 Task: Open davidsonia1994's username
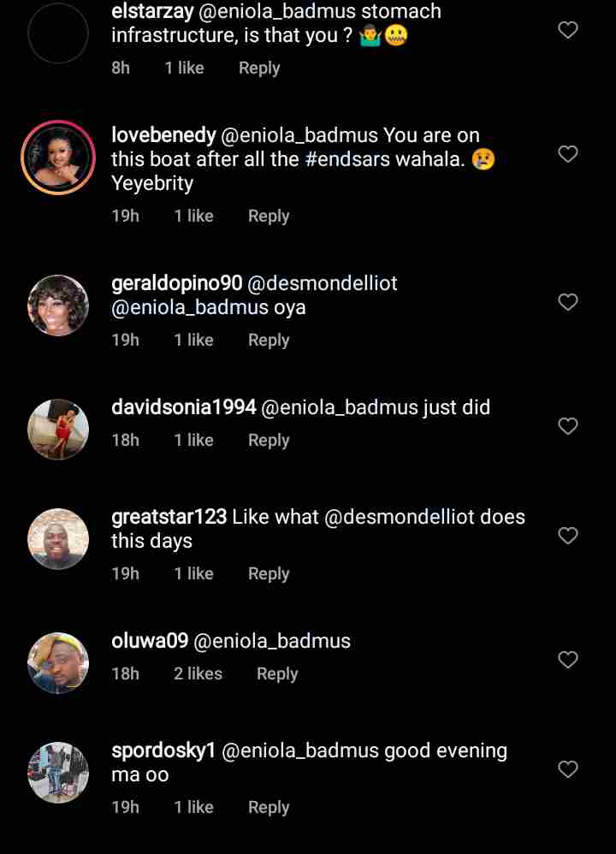pyautogui.click(x=184, y=407)
